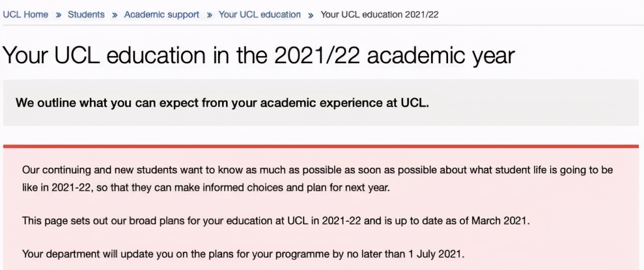Go to the Academic support breadcrumb

coord(161,15)
